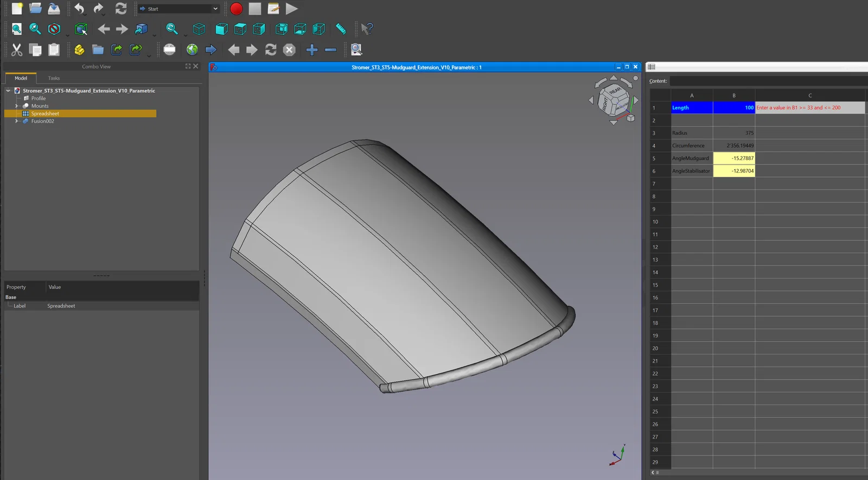
Task: Open the What's This help pointer
Action: tap(367, 29)
